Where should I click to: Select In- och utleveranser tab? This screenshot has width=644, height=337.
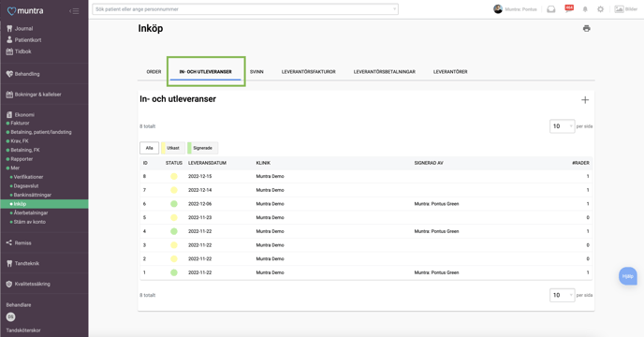205,71
